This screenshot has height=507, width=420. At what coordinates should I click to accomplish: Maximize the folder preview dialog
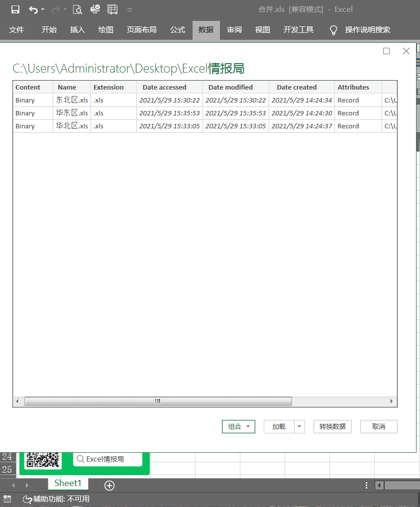[x=386, y=51]
